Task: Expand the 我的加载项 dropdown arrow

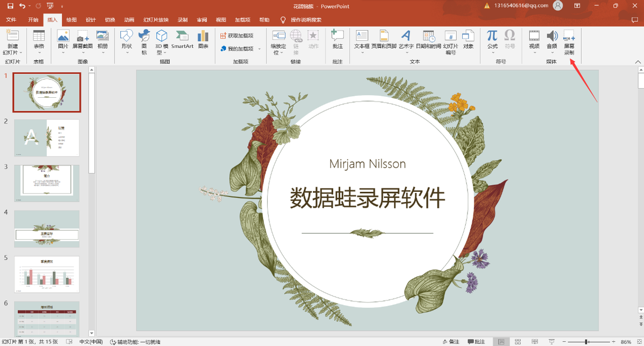Action: 259,49
